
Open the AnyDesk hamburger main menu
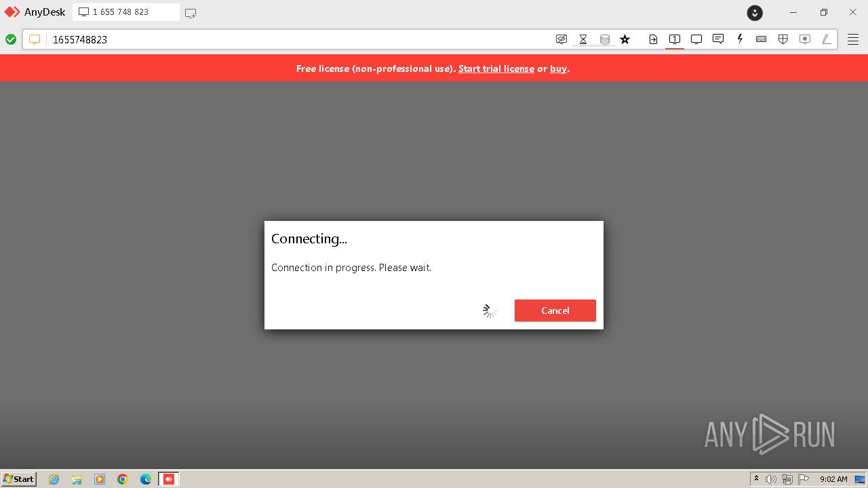click(x=853, y=39)
